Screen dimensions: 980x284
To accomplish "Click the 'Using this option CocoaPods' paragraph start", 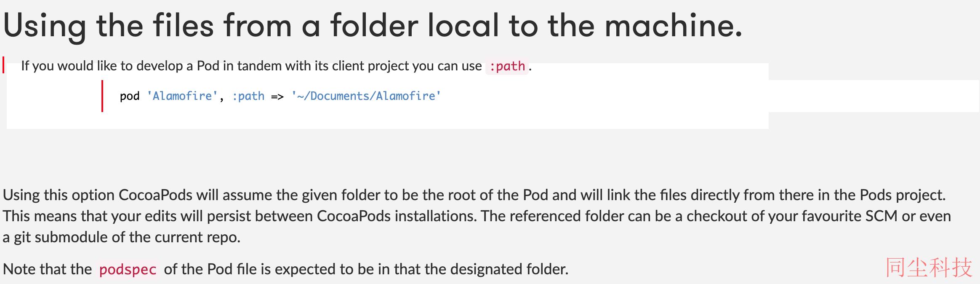I will 96,195.
